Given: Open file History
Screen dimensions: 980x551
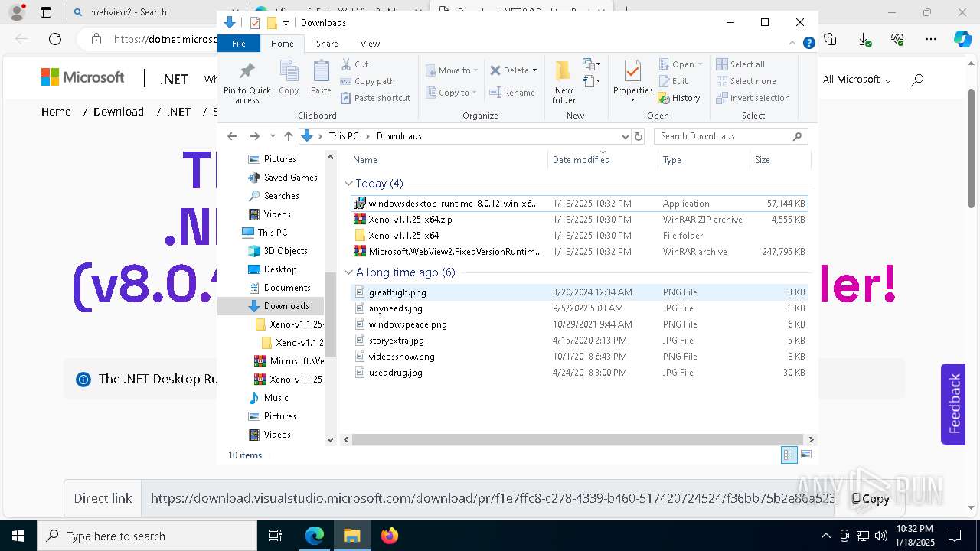Looking at the screenshot, I should pyautogui.click(x=679, y=98).
